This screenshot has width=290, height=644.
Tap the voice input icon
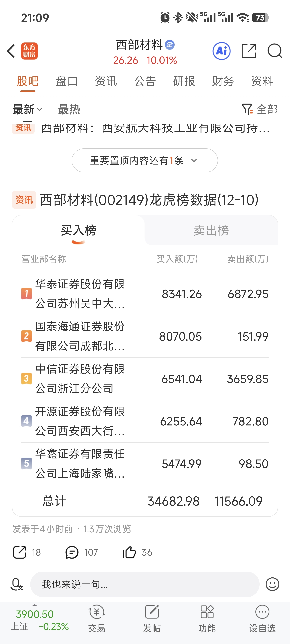point(17,584)
